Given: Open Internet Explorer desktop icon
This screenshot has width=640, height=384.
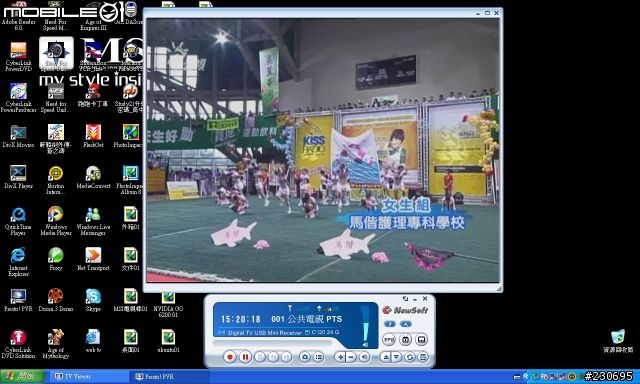Looking at the screenshot, I should (18, 262).
